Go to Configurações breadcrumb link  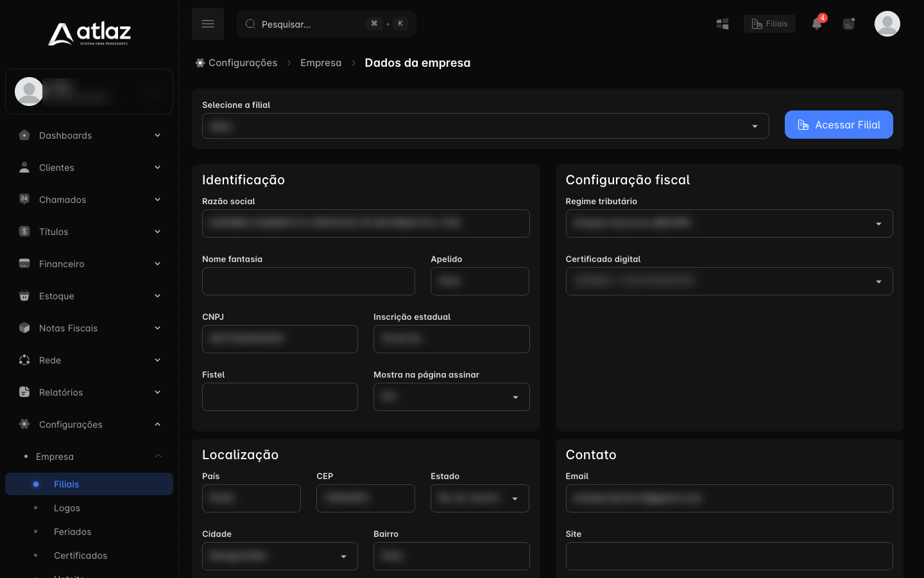coord(236,63)
